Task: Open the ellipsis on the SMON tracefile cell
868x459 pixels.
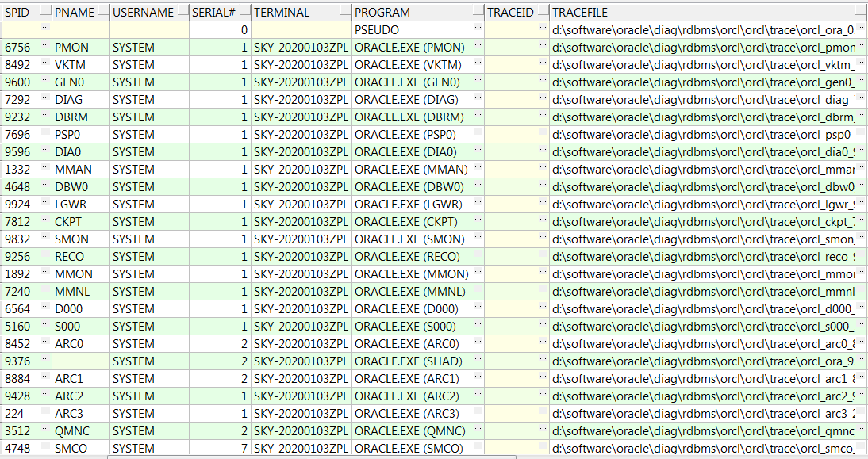Action: pyautogui.click(x=861, y=239)
